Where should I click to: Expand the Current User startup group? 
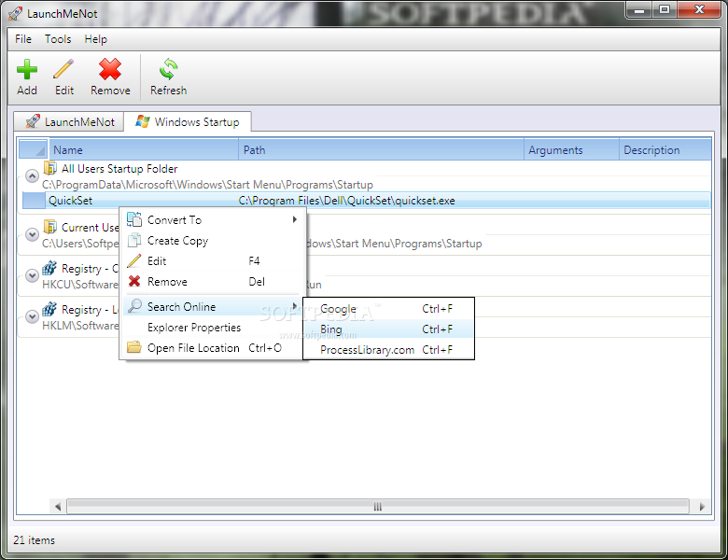pos(32,235)
